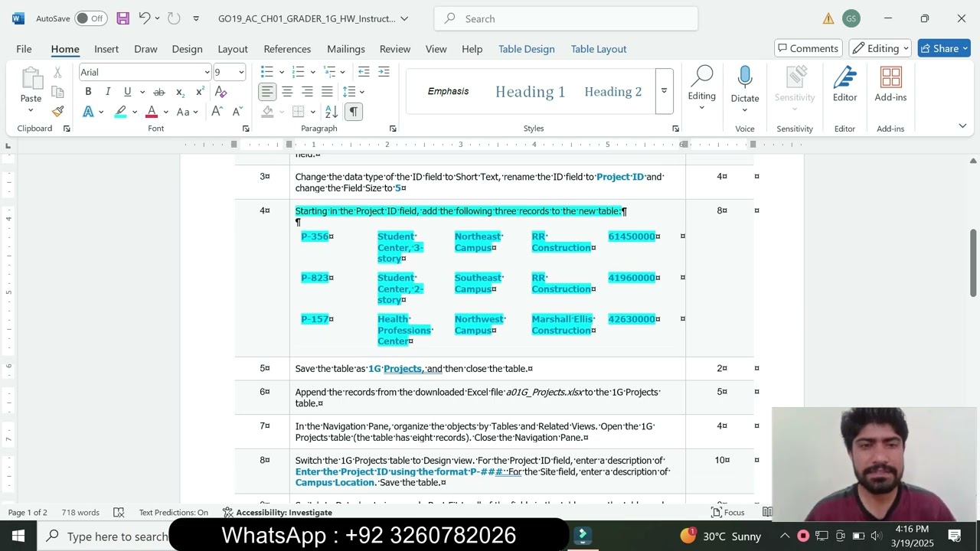This screenshot has width=980, height=551.
Task: Click the Search box in title bar
Action: click(566, 18)
